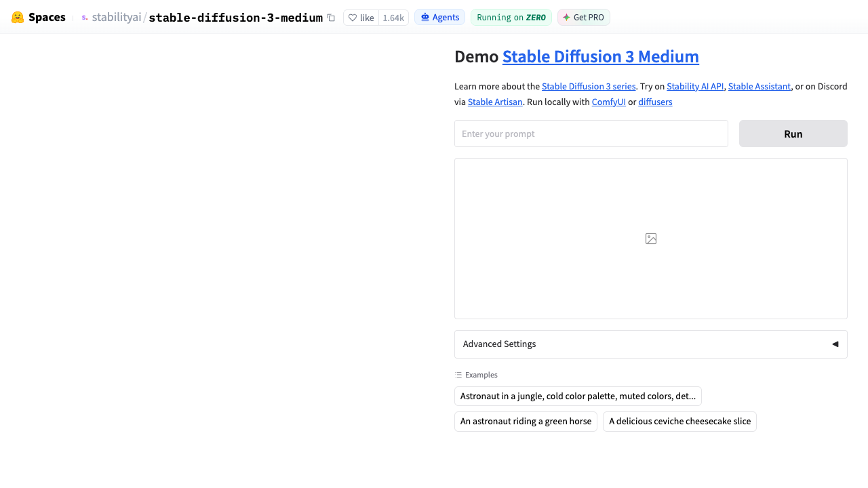This screenshot has width=868, height=488.
Task: Open the Stable Artisan link
Action: pyautogui.click(x=495, y=102)
